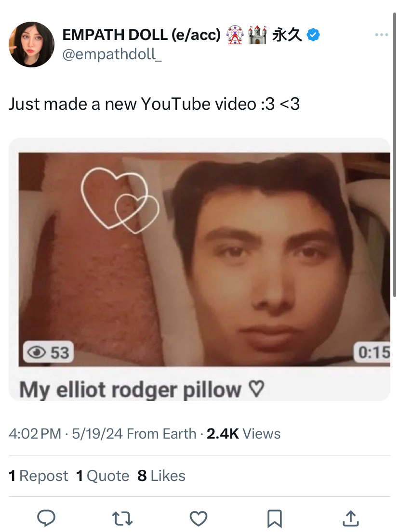Click the vertical scrollbar on right edge
399x532 pixels.
point(395,155)
